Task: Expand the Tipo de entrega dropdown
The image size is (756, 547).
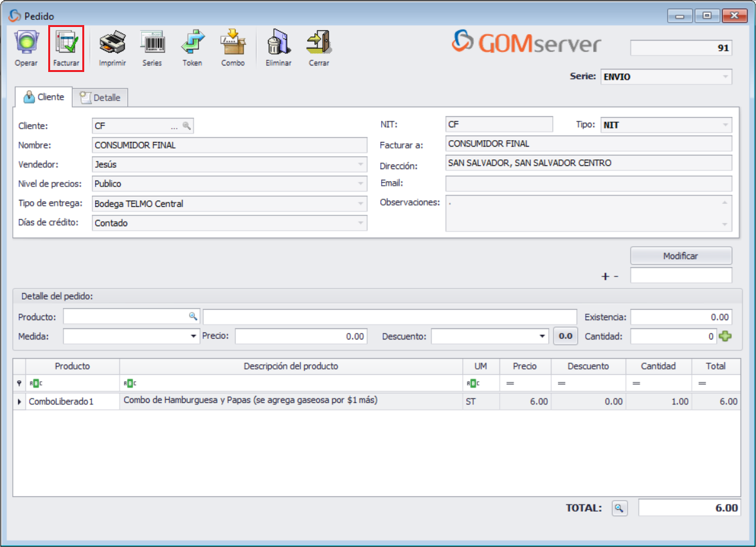Action: [360, 204]
